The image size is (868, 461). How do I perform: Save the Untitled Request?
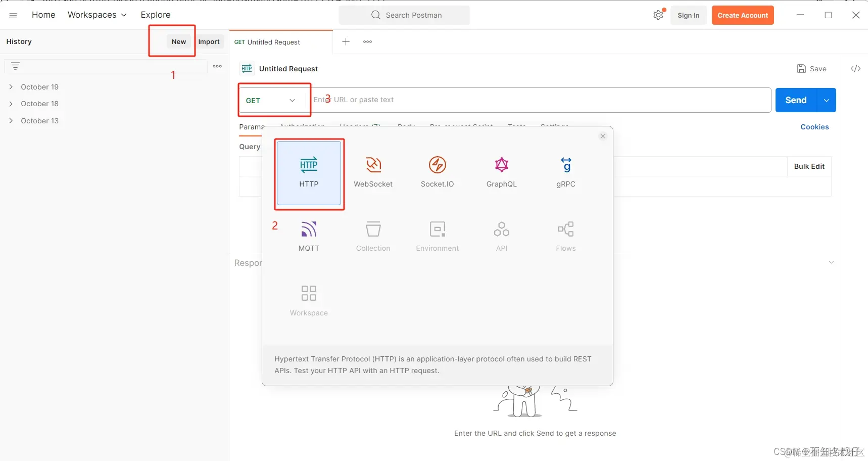point(812,69)
